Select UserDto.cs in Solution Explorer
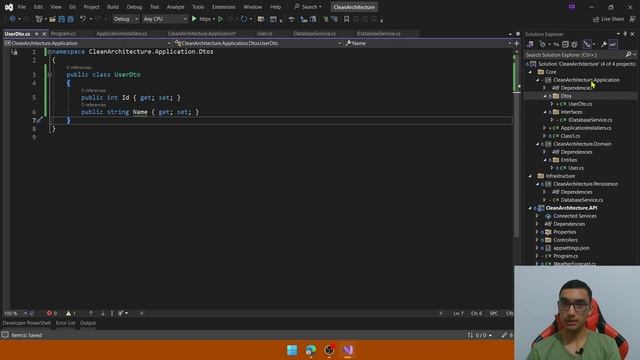 click(580, 104)
